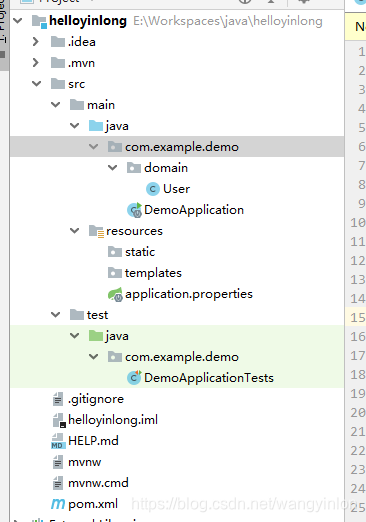
Task: Click the templates folder icon
Action: [115, 273]
